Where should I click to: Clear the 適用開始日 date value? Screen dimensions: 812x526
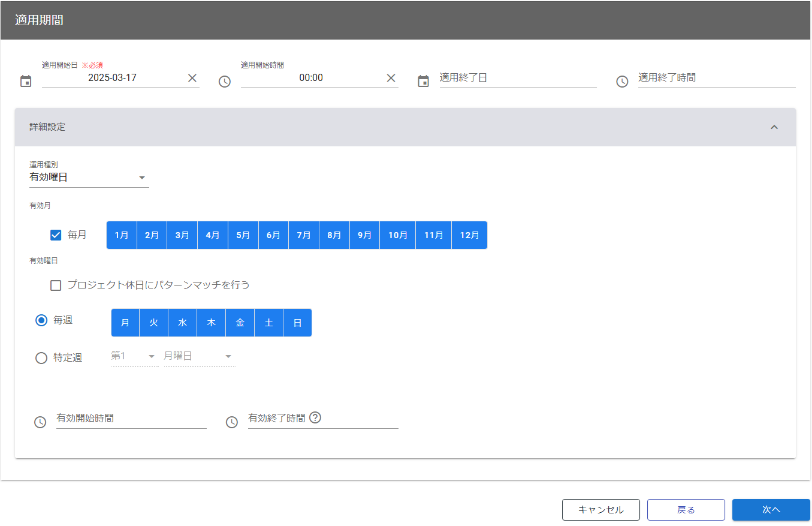[x=192, y=78]
